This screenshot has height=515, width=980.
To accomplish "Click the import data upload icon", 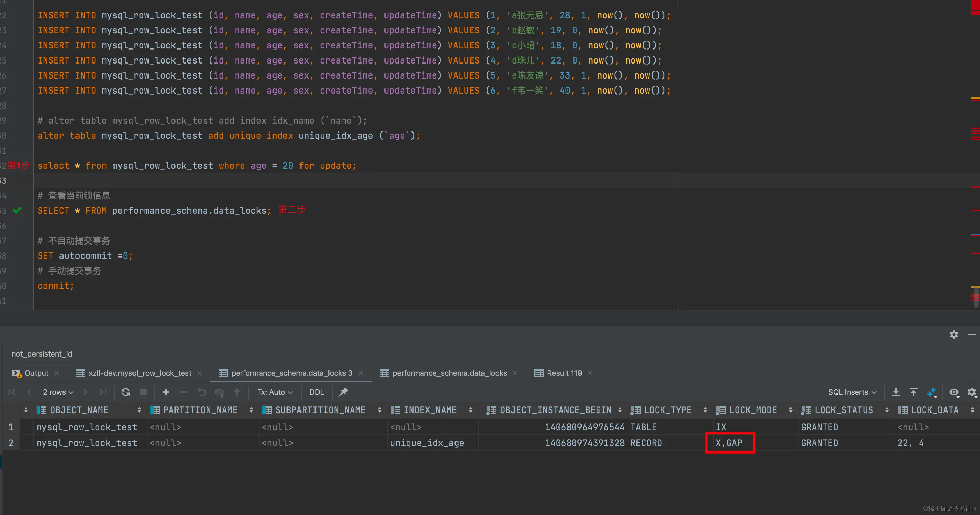I will [913, 392].
